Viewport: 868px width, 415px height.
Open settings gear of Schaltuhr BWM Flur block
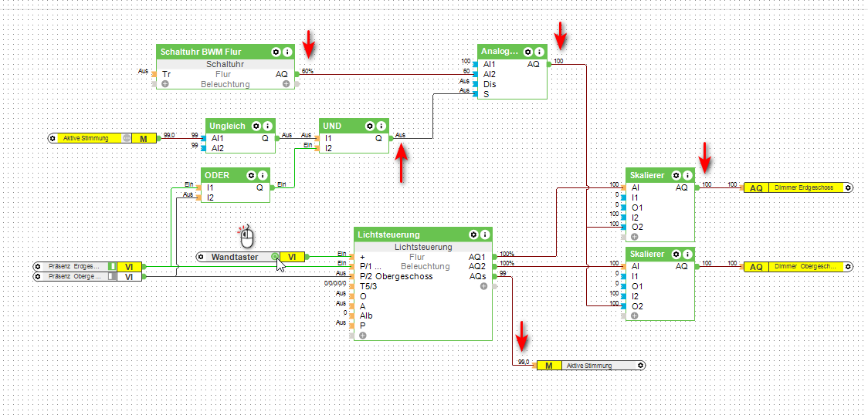276,52
